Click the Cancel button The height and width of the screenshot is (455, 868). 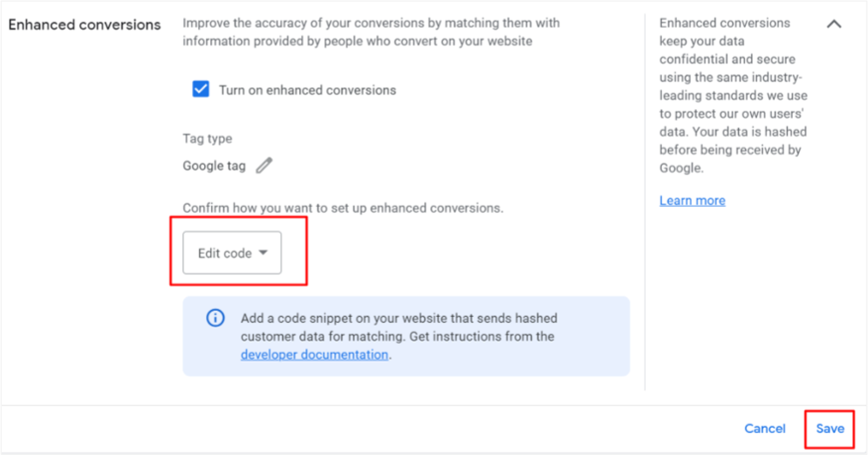coord(764,429)
